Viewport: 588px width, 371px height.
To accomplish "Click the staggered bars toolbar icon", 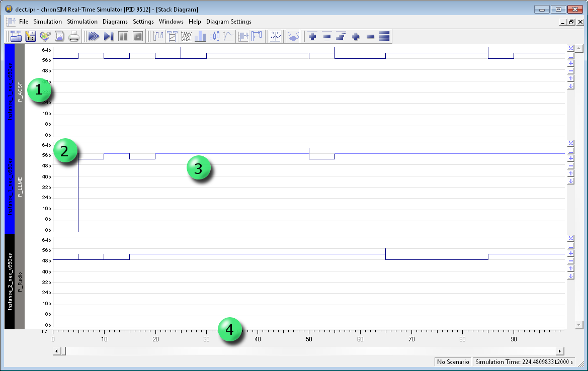I will click(341, 36).
